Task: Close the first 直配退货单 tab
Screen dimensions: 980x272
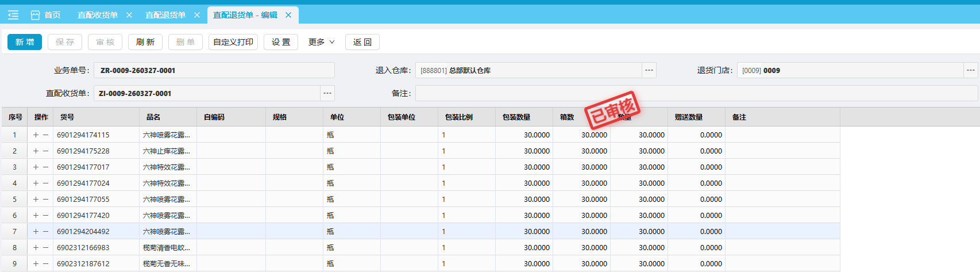Action: pos(197,15)
